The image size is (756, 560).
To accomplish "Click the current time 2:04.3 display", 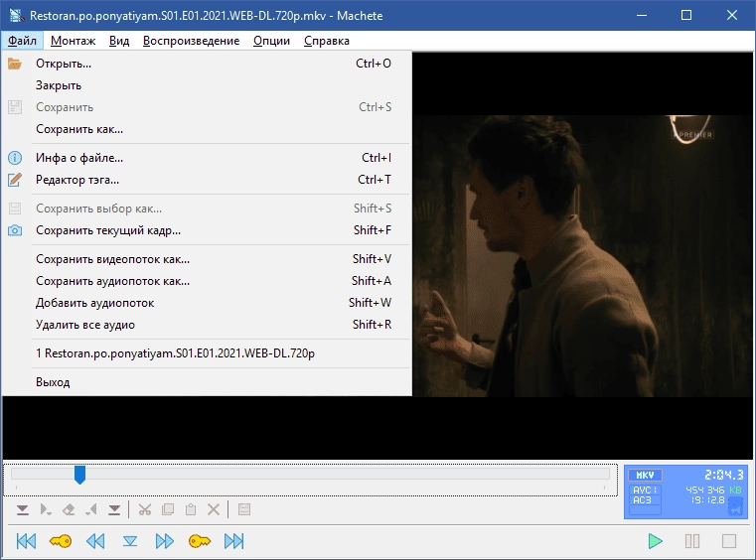I will point(723,476).
